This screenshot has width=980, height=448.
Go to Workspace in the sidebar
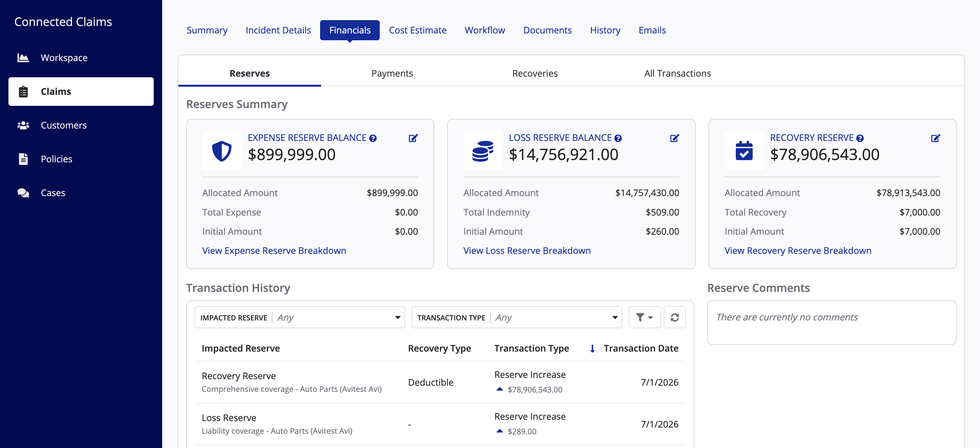click(x=81, y=57)
